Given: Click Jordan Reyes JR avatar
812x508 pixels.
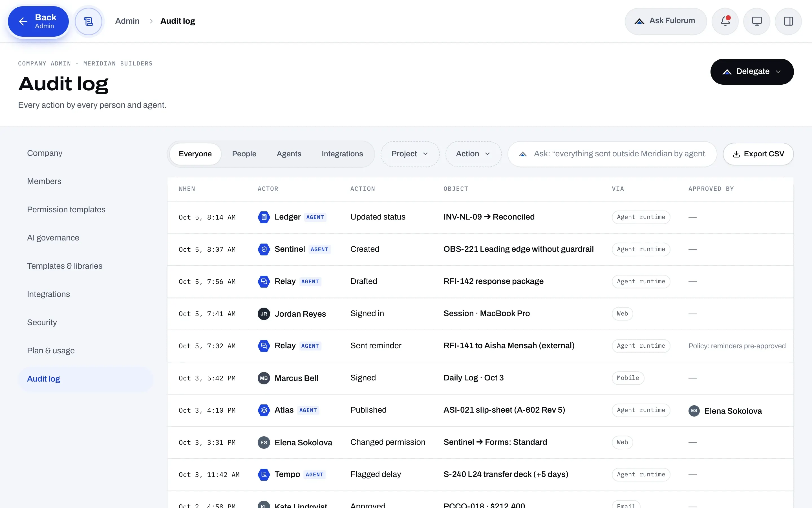Looking at the screenshot, I should pos(264,314).
